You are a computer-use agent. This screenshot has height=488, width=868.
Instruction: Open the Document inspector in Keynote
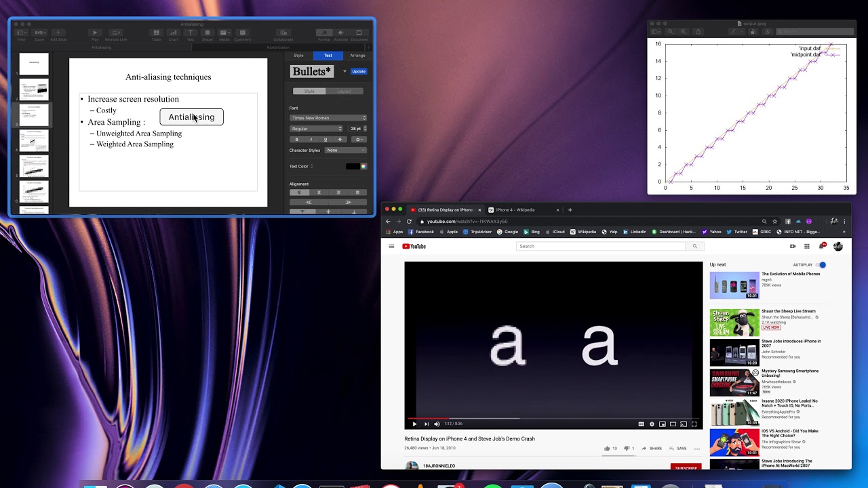[x=359, y=33]
